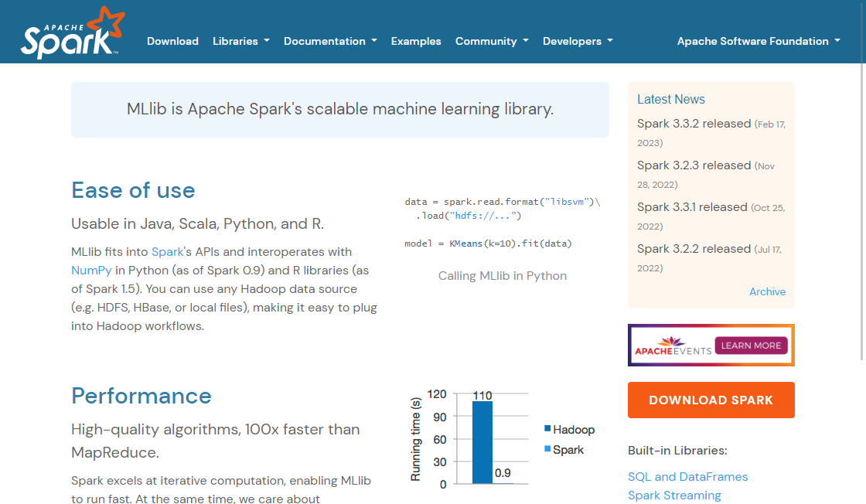Screen dimensions: 866x504
Task: Open the Examples page
Action: 416,41
